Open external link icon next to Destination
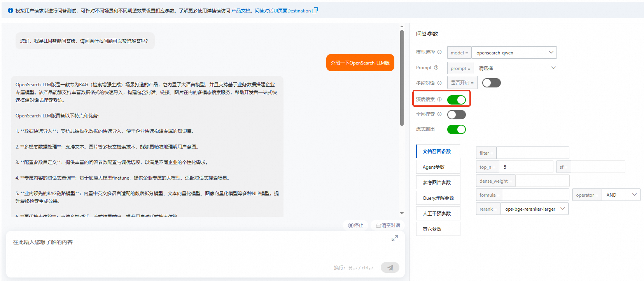Viewport: 644px width, 281px height. coord(315,10)
